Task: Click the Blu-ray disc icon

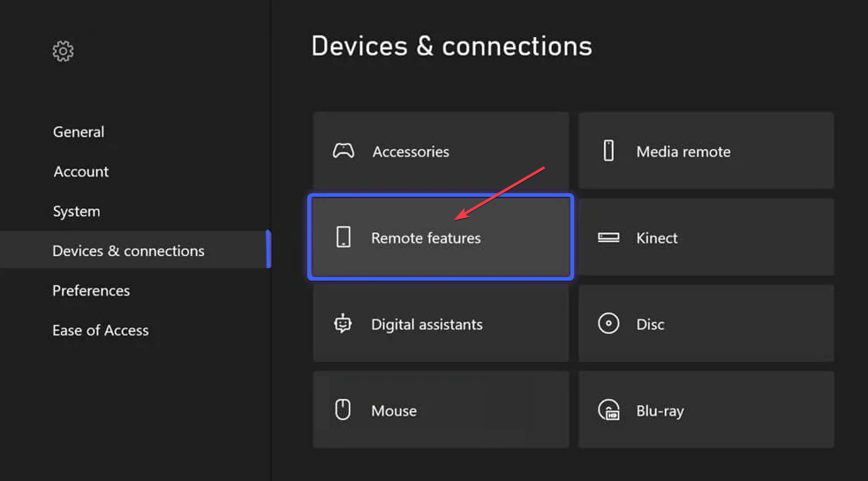Action: (608, 410)
